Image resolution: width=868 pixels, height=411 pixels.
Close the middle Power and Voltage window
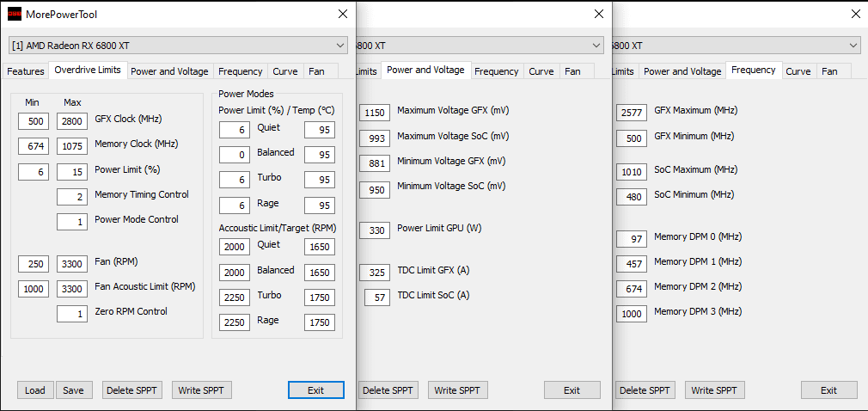599,15
